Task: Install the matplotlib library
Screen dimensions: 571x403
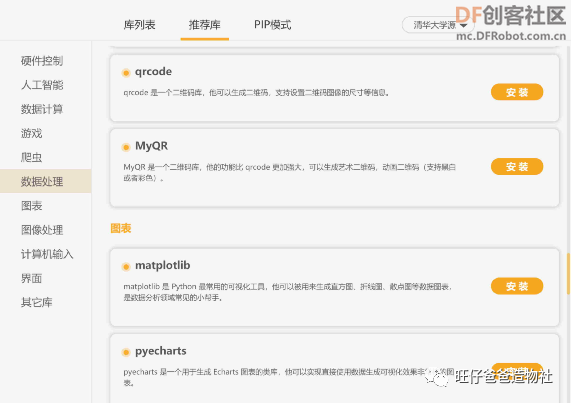Action: tap(517, 286)
